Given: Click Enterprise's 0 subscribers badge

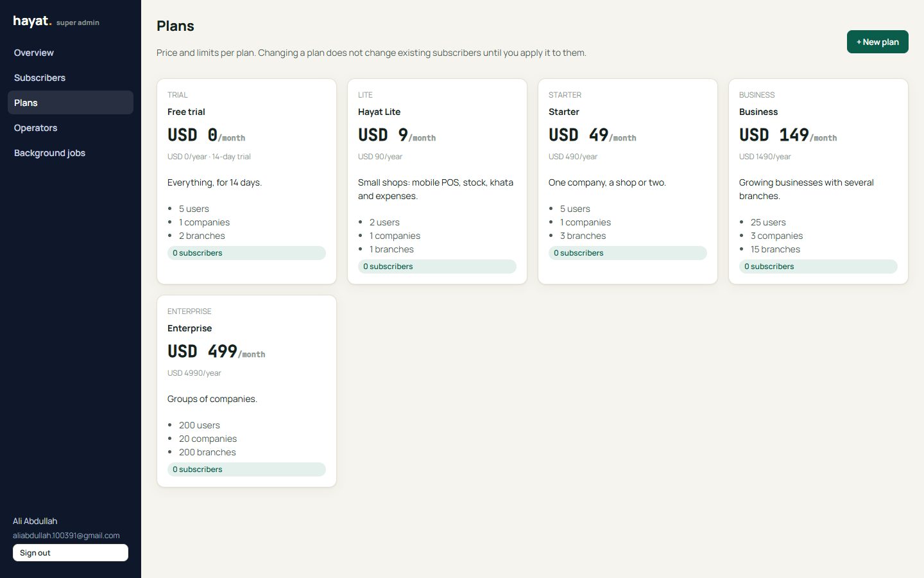Looking at the screenshot, I should (246, 469).
